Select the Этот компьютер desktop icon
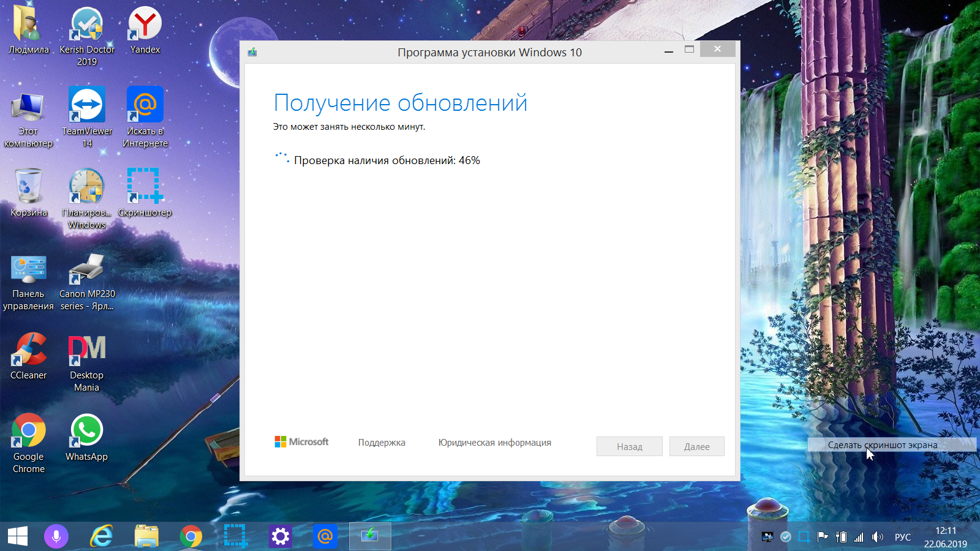The image size is (980, 551). [28, 120]
